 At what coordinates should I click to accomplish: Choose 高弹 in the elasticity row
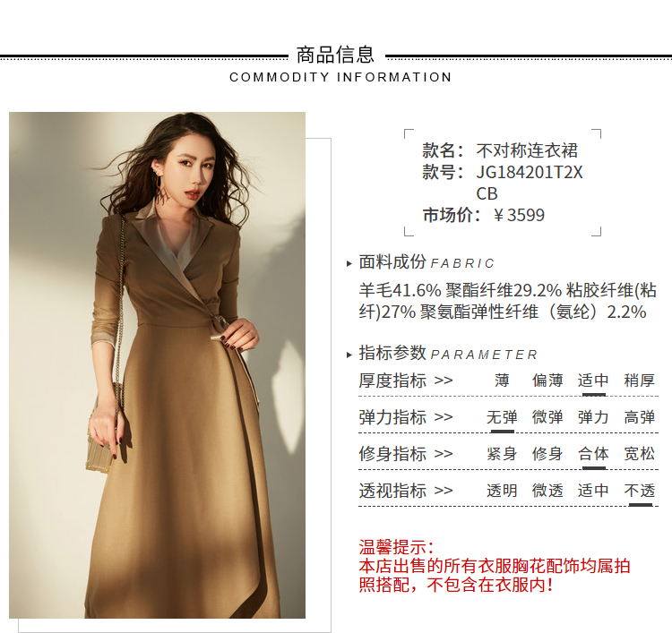click(x=640, y=417)
